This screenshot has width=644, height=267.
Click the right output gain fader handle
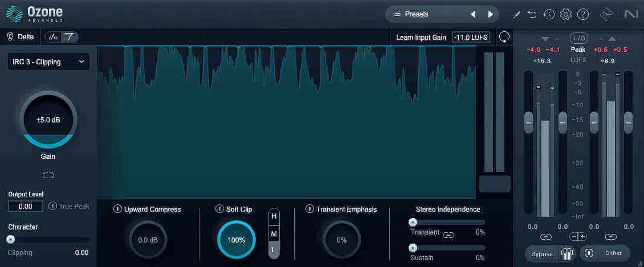(629, 122)
